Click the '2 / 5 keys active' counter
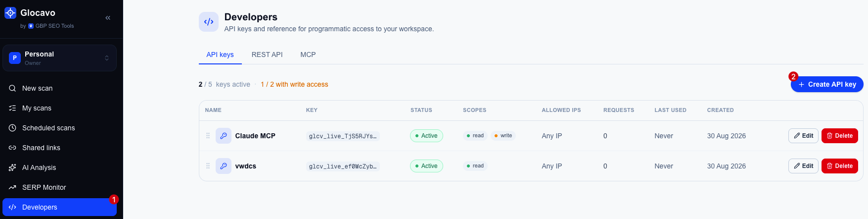This screenshot has height=219, width=868. pos(224,84)
